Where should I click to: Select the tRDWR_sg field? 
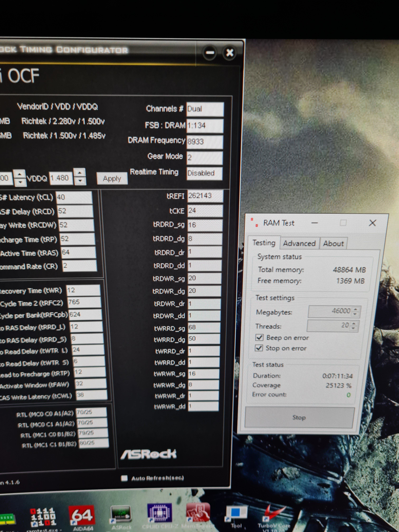click(x=204, y=278)
